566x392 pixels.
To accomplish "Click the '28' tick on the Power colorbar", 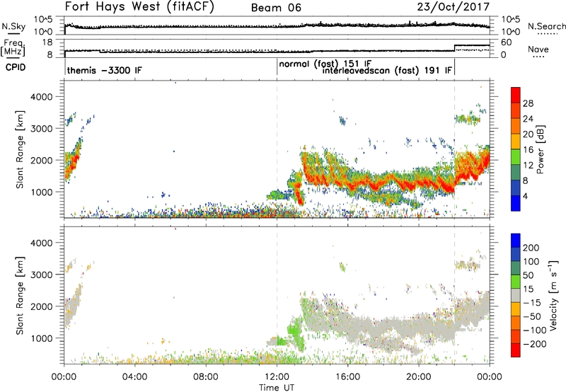I will tap(528, 103).
